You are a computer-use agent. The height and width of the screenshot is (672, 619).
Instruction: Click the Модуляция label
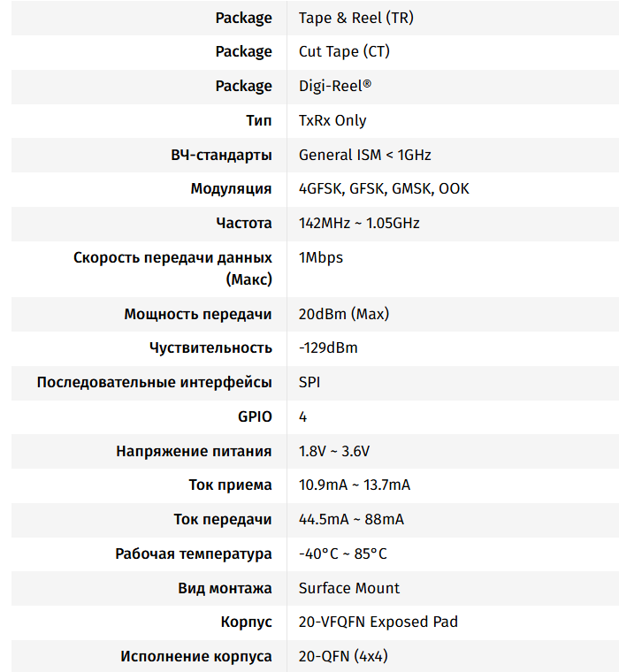tap(231, 189)
